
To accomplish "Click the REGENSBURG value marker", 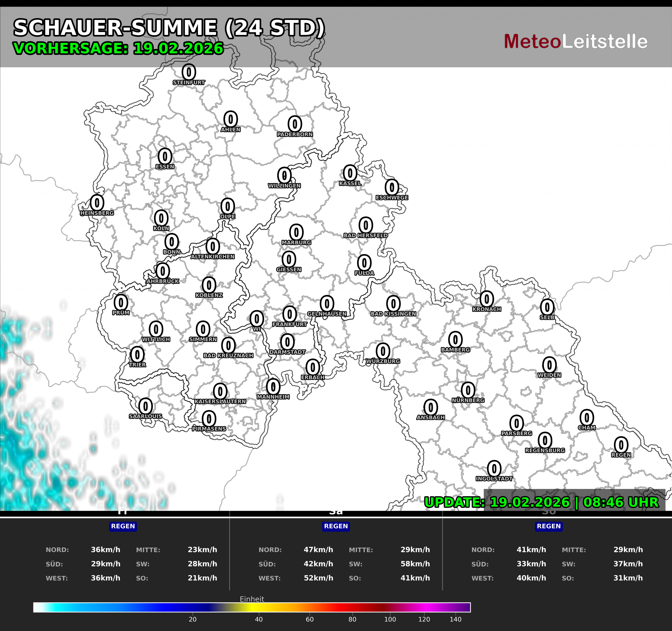I will pos(545,440).
